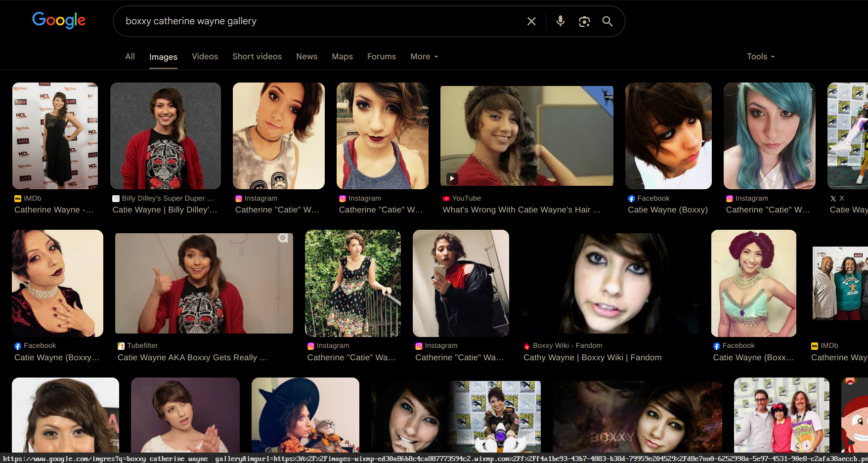Open the Forums tab
This screenshot has height=463, width=868.
pos(382,56)
